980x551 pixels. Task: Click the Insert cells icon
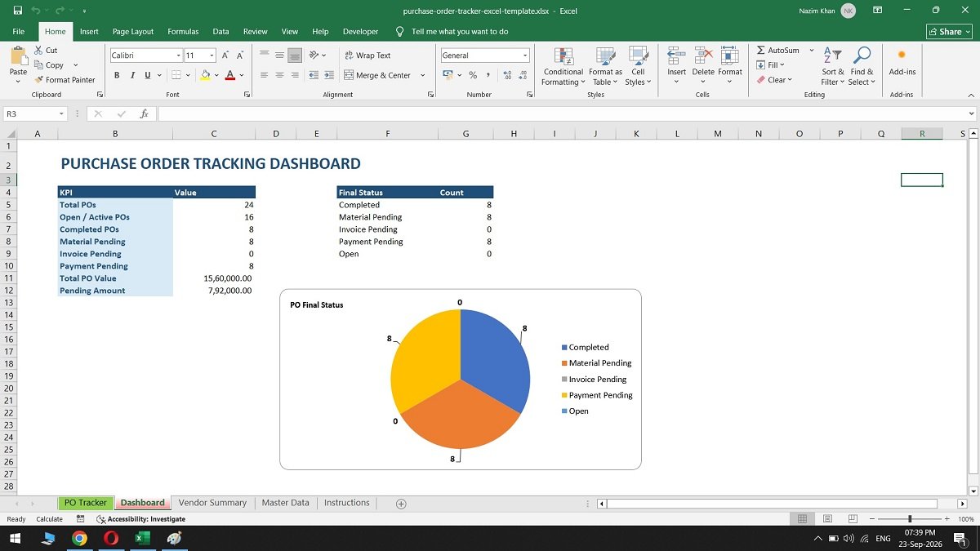[x=676, y=56]
